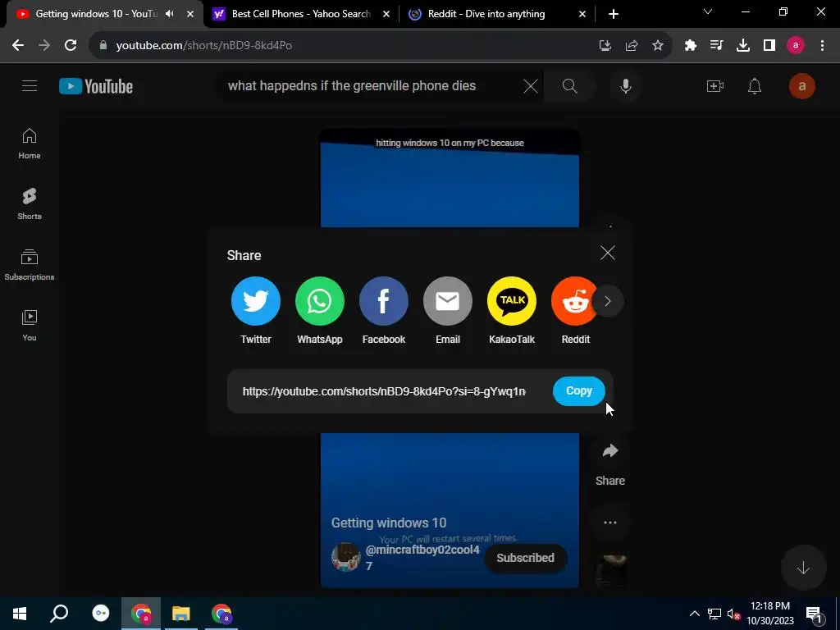
Task: Click the Share arrow beside the short
Action: pyautogui.click(x=610, y=451)
